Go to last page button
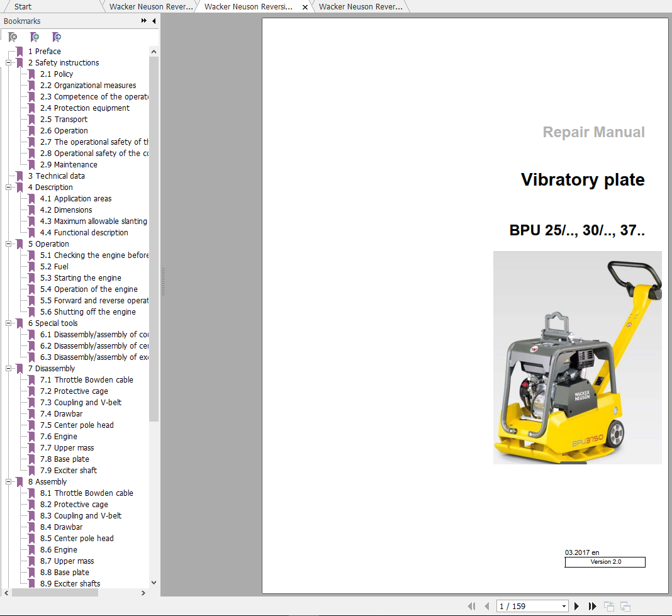This screenshot has height=616, width=672. pyautogui.click(x=592, y=606)
